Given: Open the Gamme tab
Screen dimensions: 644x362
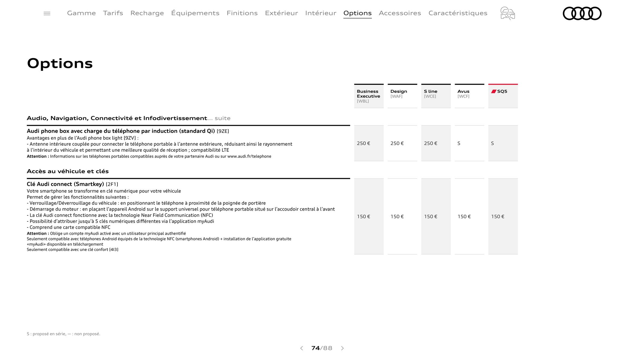Looking at the screenshot, I should click(x=82, y=13).
